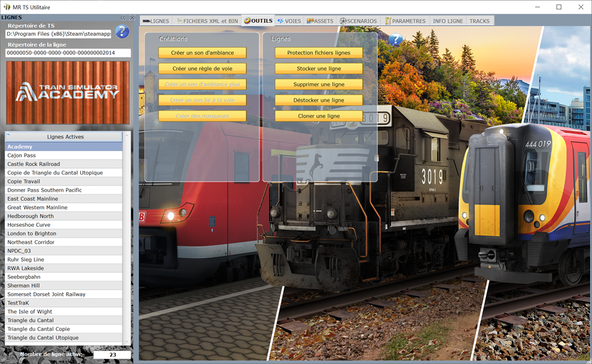Click the Répertoire de la ligne field

68,54
